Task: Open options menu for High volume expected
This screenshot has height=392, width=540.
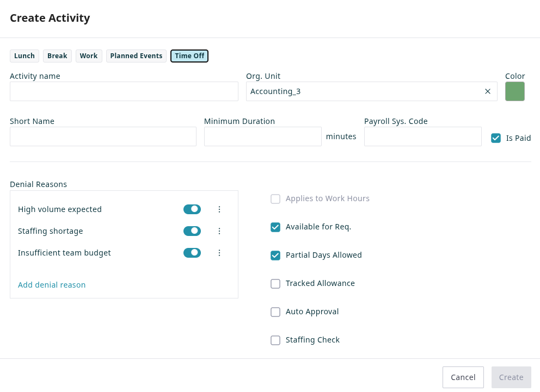Action: [x=219, y=209]
